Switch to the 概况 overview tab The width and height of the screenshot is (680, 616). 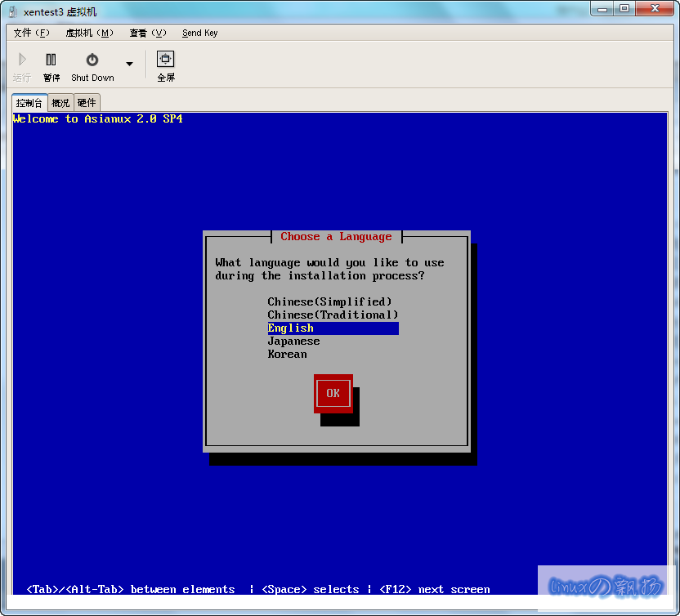(60, 103)
